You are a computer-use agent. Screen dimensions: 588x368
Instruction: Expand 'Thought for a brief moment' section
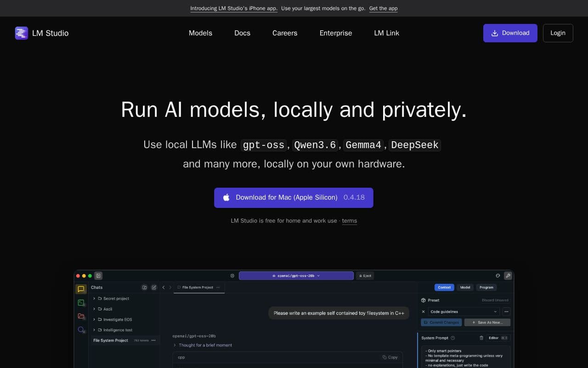point(203,345)
